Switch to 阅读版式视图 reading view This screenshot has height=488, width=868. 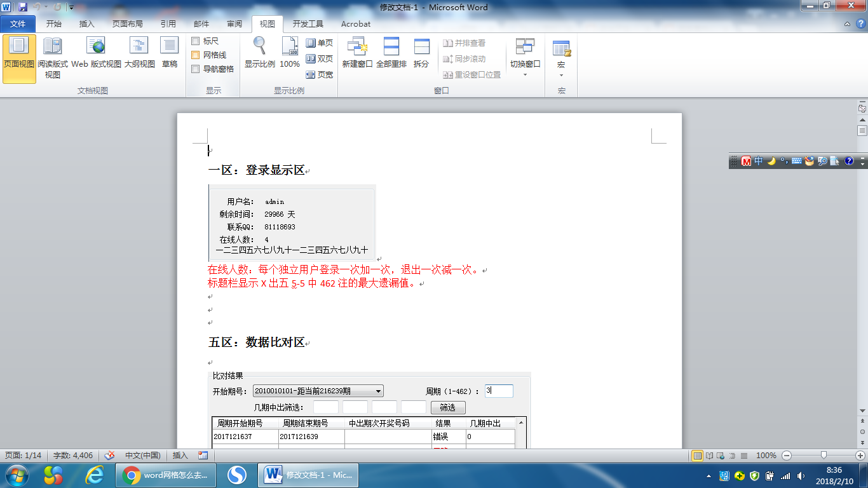coord(53,59)
